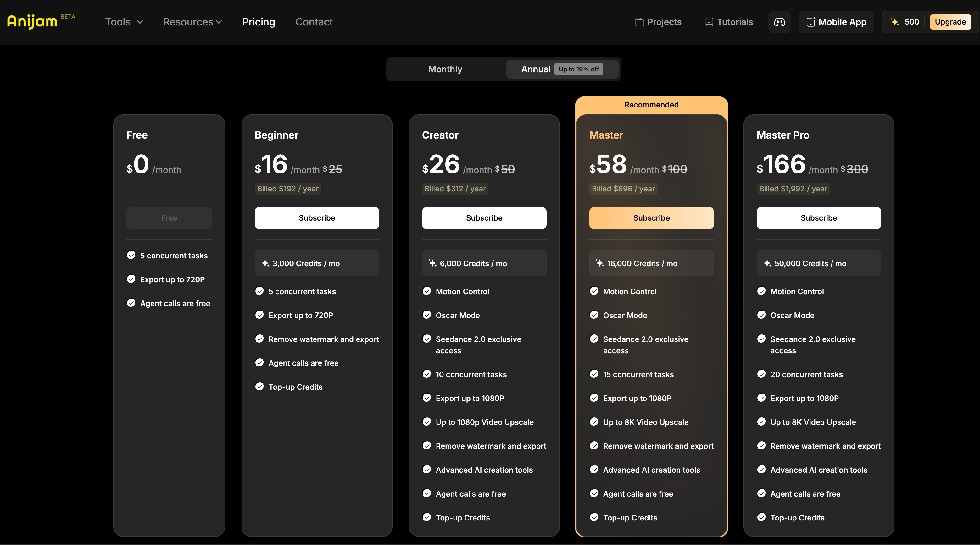
Task: Click check icon for Master Pro 20 concurrent tasks
Action: (x=761, y=374)
